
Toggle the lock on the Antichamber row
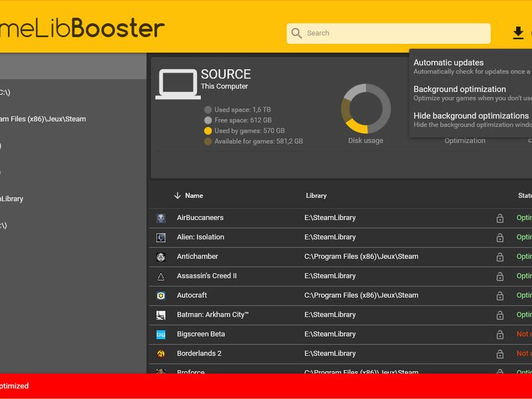500,257
